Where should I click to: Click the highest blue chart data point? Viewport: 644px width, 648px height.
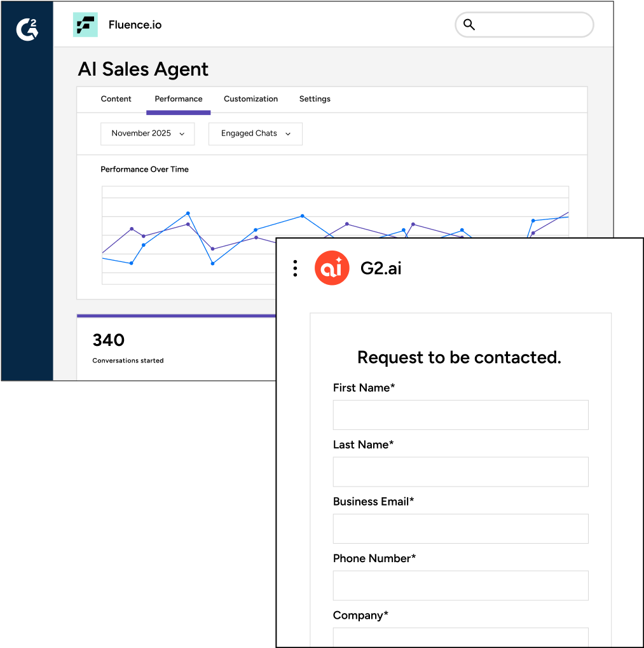188,213
